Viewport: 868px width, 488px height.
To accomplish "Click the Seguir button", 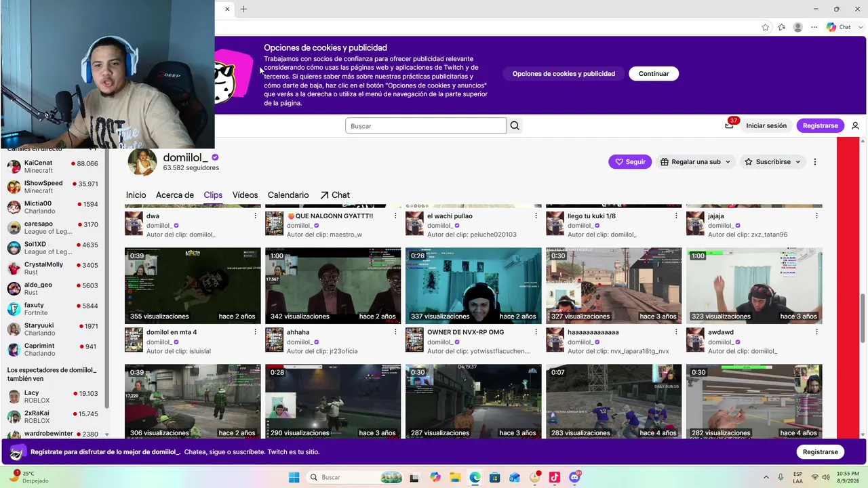I will click(x=630, y=162).
